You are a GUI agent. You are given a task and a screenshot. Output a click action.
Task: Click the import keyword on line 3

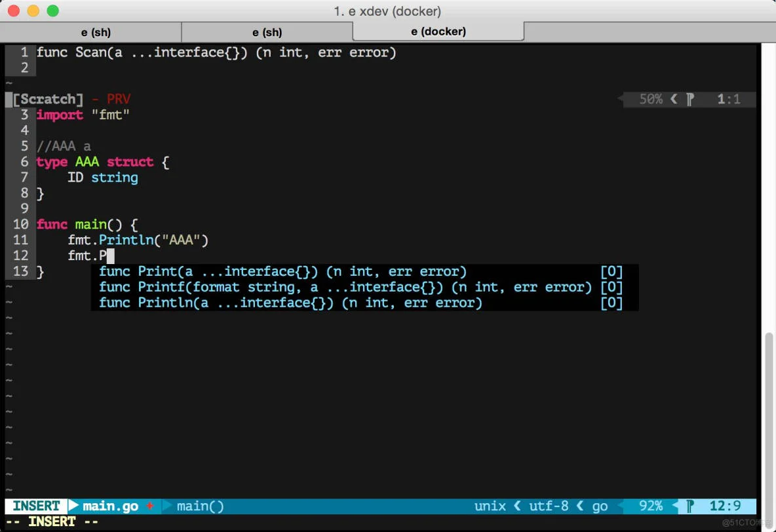(60, 115)
